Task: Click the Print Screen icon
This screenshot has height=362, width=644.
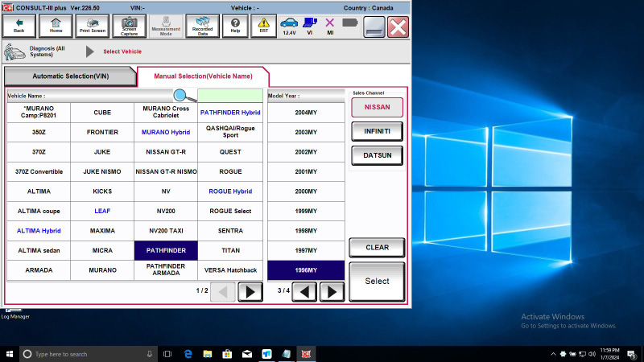Action: point(93,26)
